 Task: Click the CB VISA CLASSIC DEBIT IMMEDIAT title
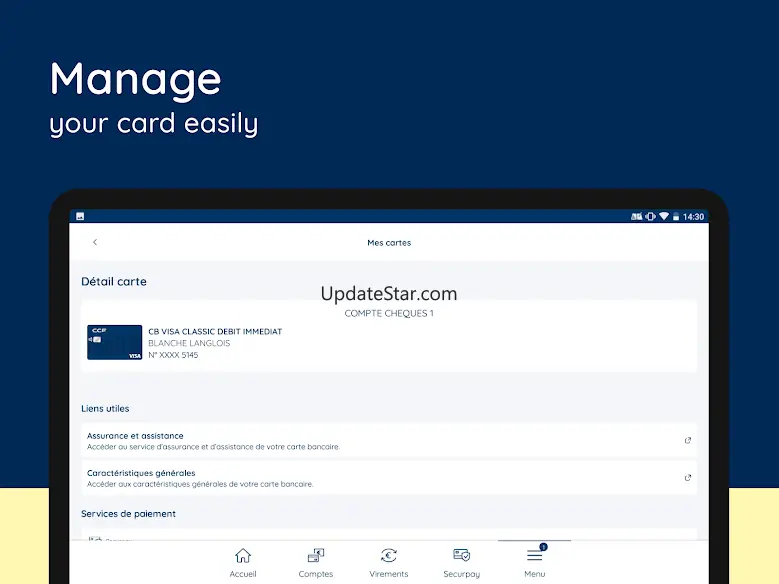coord(215,332)
